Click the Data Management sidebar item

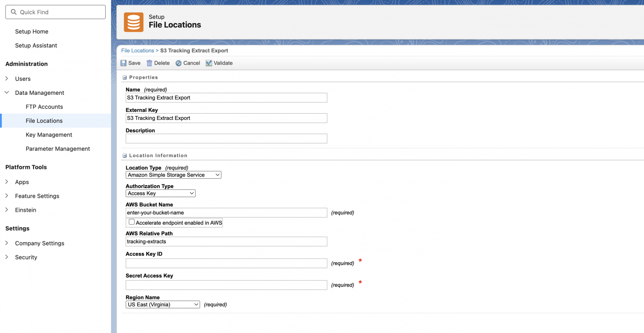39,93
